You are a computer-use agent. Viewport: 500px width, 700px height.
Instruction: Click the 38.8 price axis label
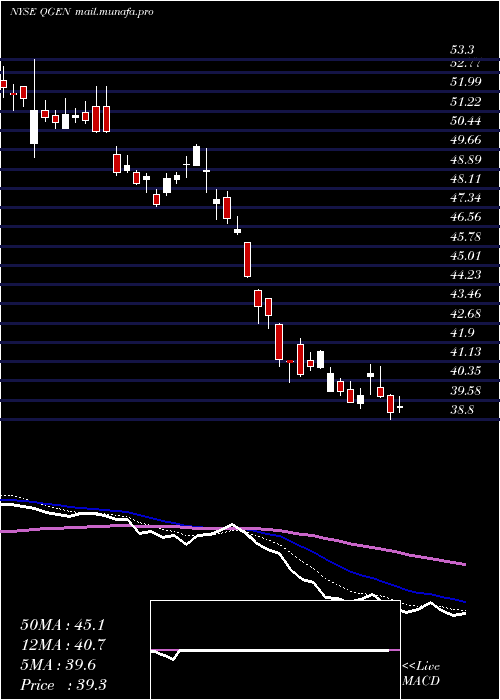pos(462,410)
